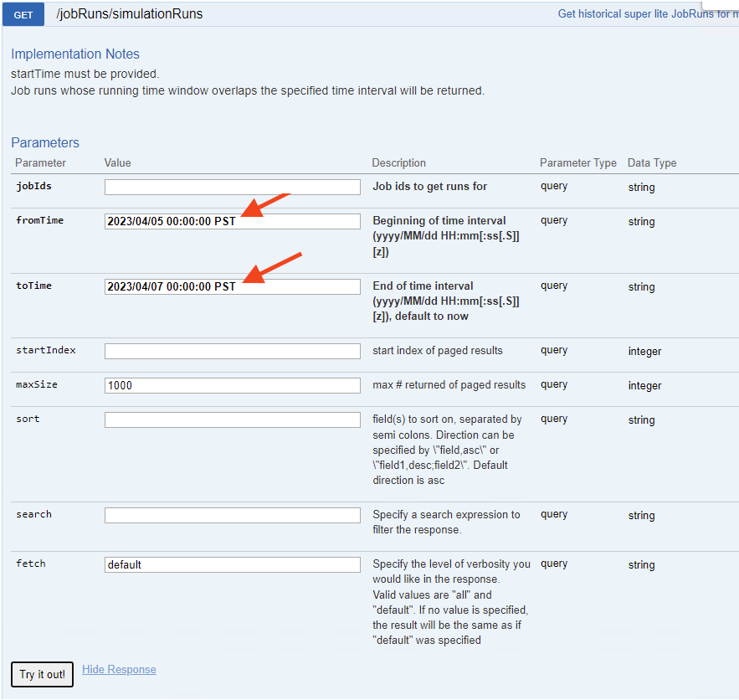Click the Data Type column header

[x=652, y=163]
